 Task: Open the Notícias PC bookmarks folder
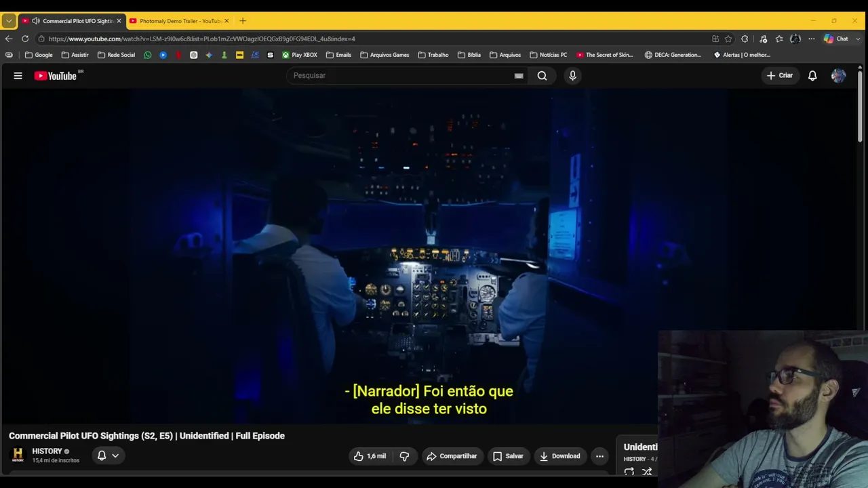pos(548,55)
